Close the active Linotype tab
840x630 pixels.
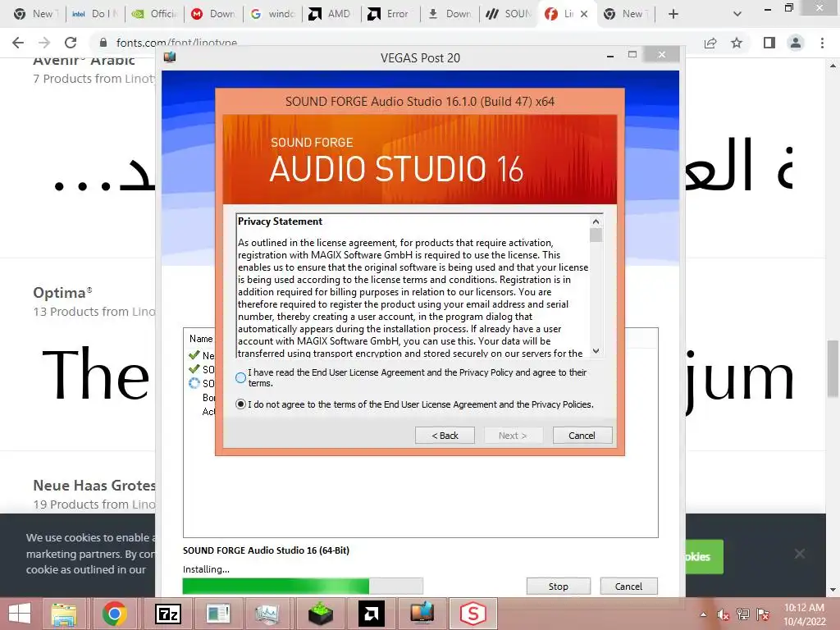(x=584, y=14)
